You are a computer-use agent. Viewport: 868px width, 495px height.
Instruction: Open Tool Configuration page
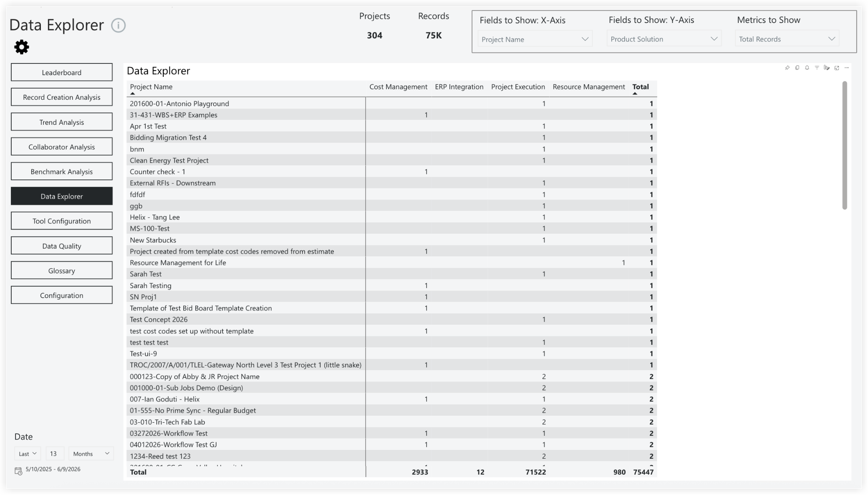click(x=62, y=221)
